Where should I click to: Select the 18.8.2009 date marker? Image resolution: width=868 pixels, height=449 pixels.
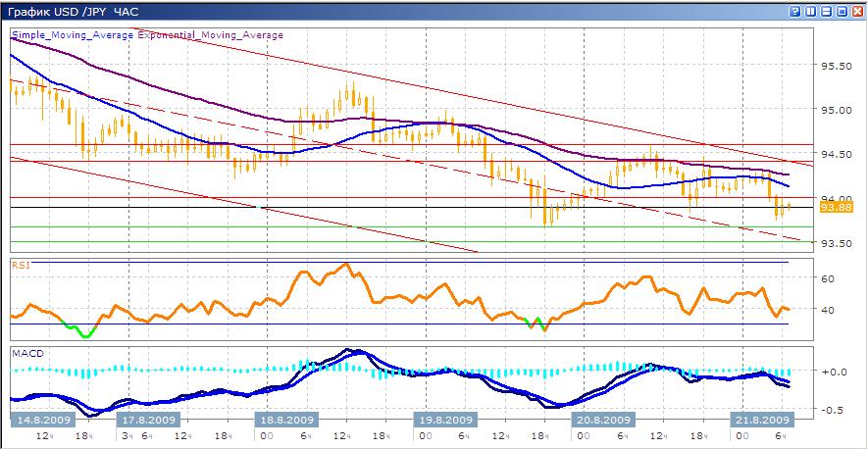click(284, 419)
